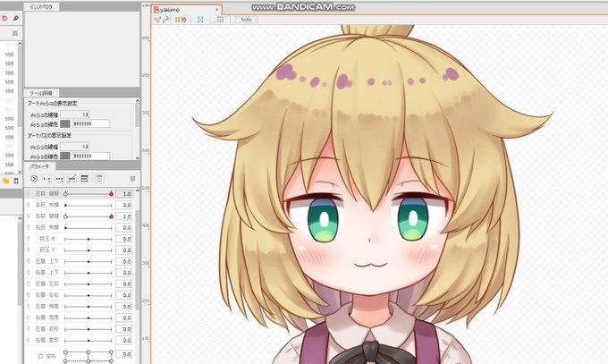Viewport: 608px width, 364px height.
Task: Open the parameter panel menu square
Action: [x=132, y=179]
